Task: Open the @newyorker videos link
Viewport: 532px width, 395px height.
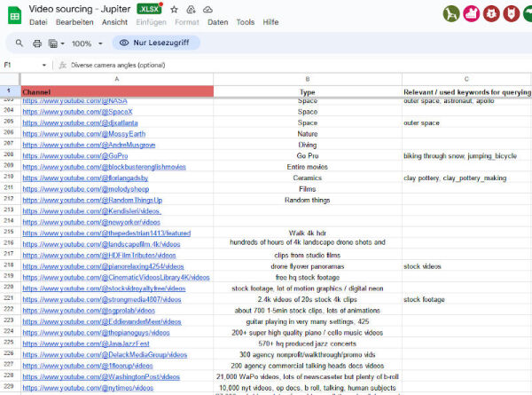Action: 91,222
